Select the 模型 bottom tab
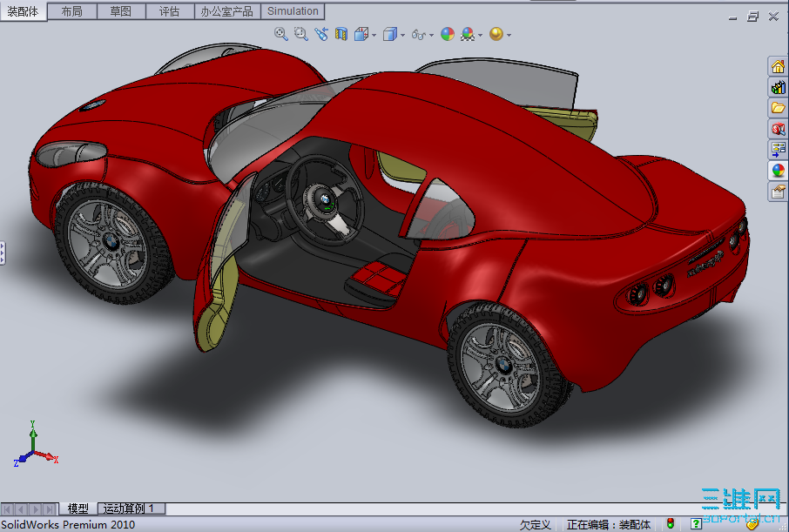This screenshot has height=532, width=789. [78, 508]
